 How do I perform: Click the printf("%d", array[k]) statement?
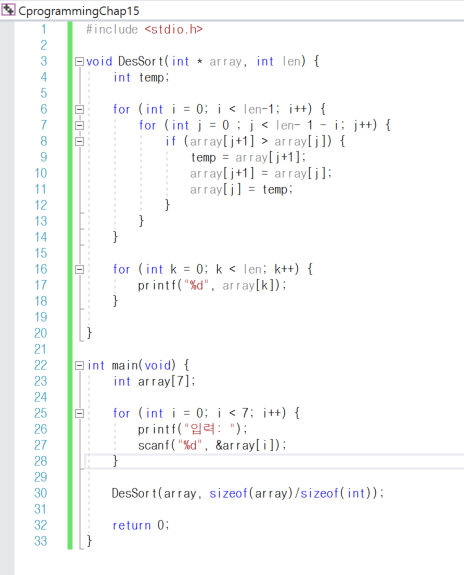pos(212,285)
